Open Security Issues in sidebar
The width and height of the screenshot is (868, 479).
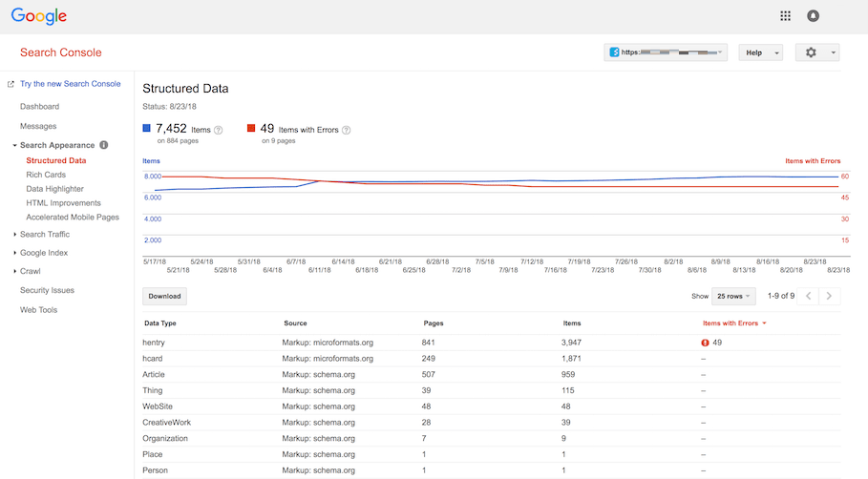[x=47, y=290]
